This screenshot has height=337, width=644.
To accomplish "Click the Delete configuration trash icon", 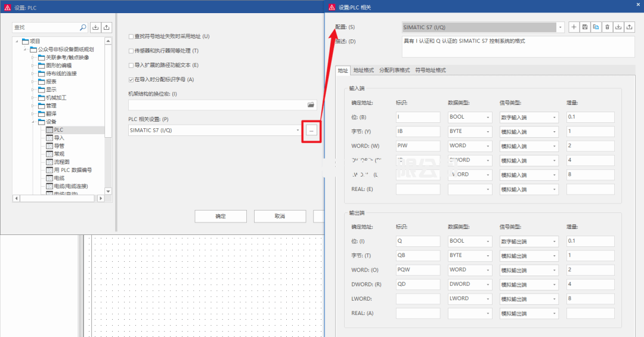I will 607,27.
